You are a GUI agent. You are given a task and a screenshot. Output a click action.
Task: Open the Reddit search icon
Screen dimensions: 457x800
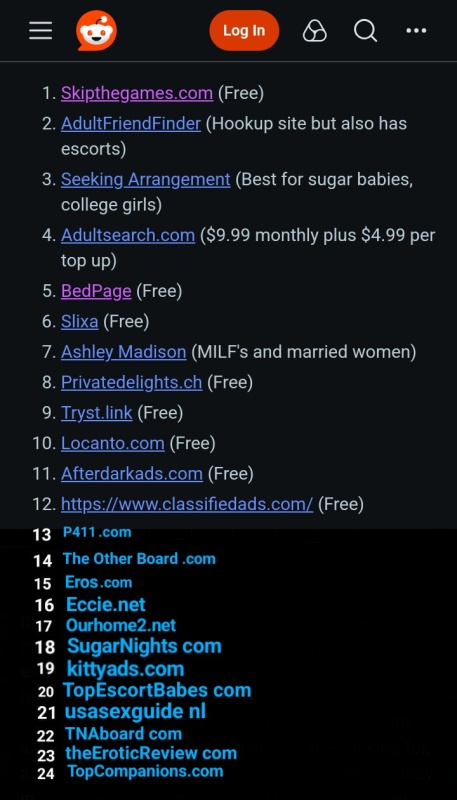365,31
